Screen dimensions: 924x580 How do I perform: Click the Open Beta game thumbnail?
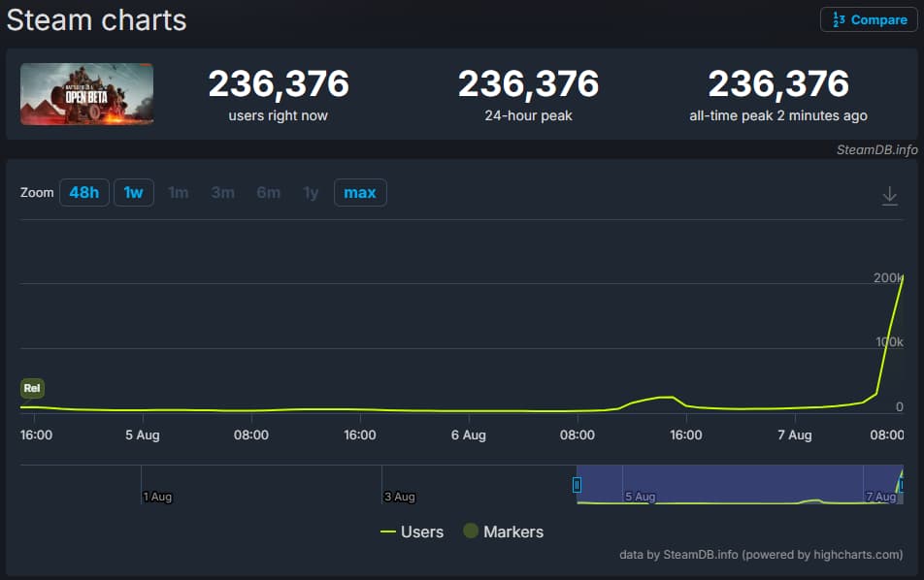(x=86, y=94)
